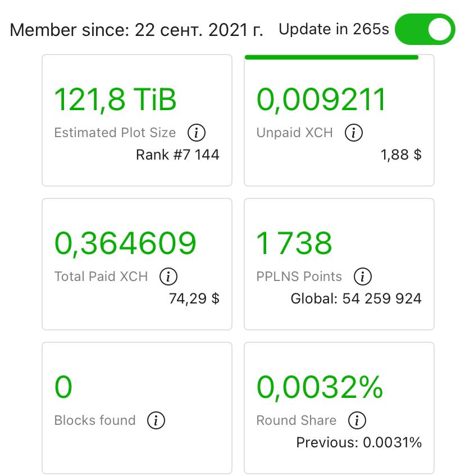Click the Round Share label
Viewport: 465px width, 476px height.
pos(297,420)
